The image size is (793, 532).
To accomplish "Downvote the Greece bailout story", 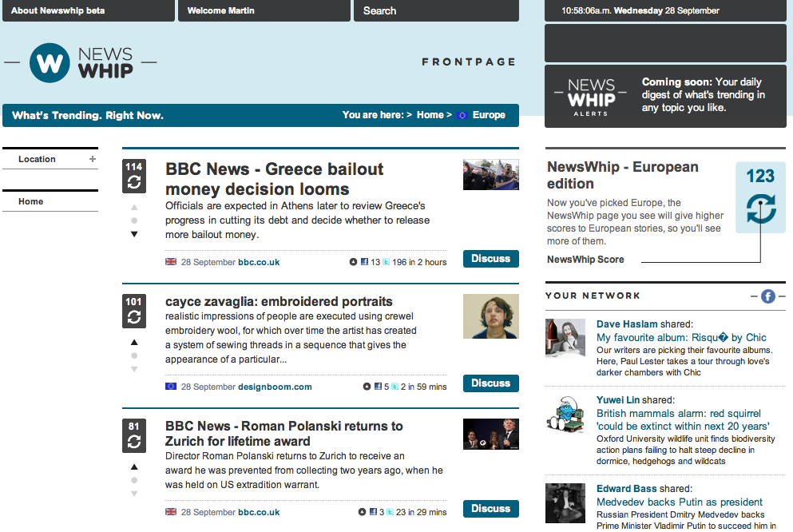I will (x=134, y=234).
